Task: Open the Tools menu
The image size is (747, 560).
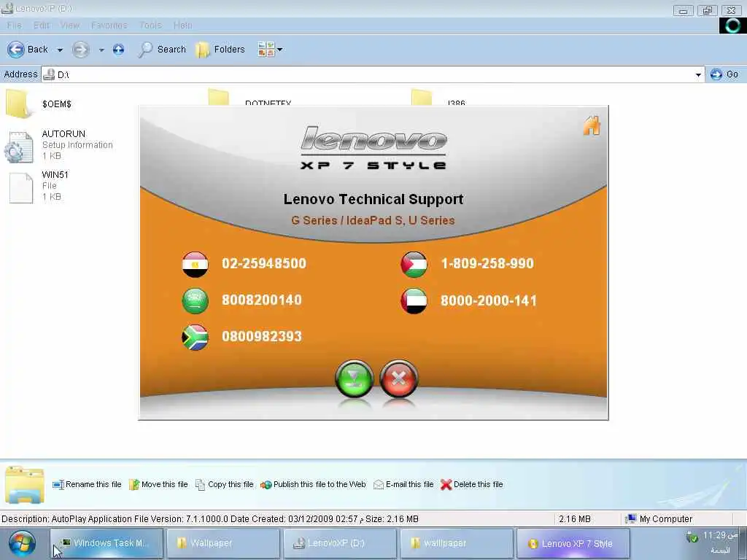Action: [x=150, y=26]
